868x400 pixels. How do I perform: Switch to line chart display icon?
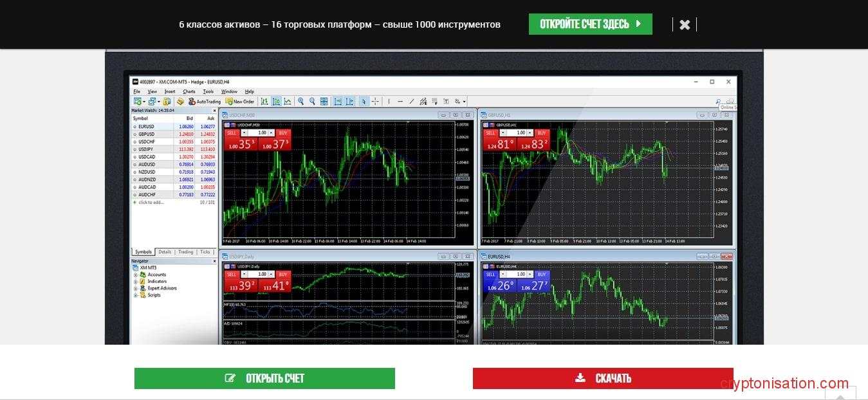tap(288, 102)
